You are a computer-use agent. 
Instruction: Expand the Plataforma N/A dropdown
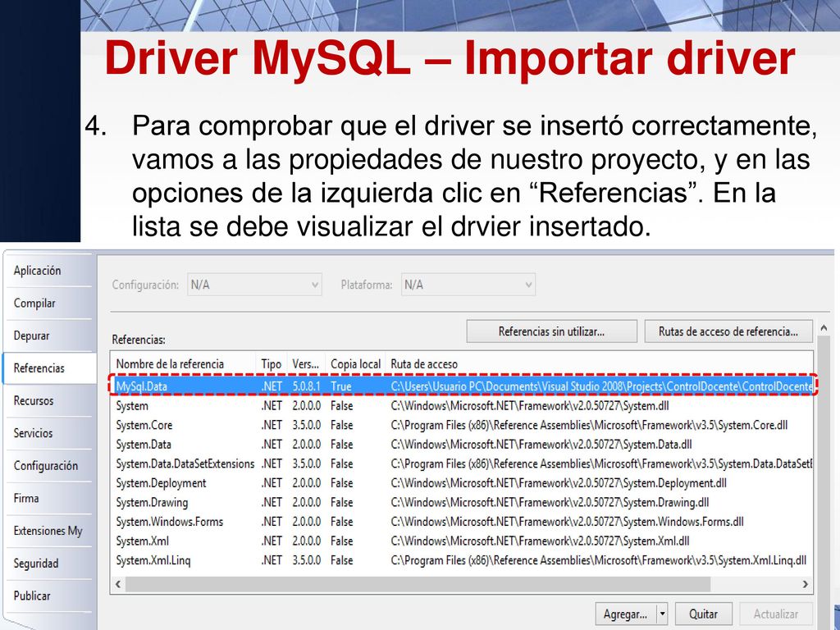click(468, 285)
